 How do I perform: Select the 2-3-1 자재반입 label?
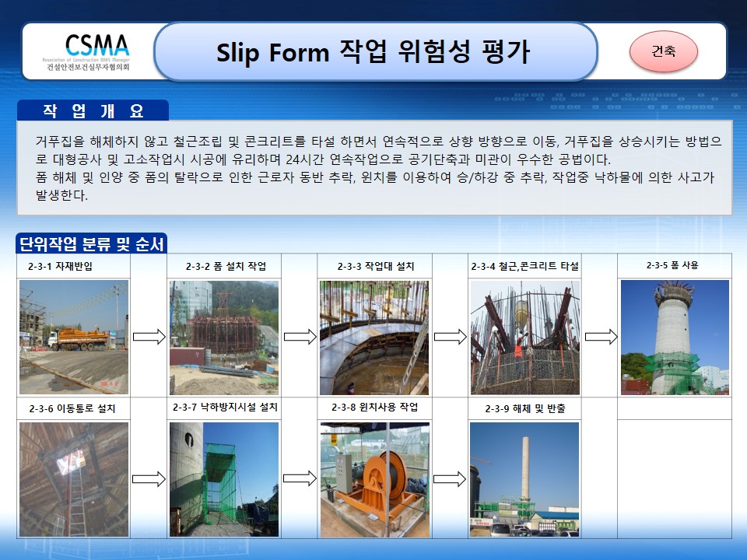pyautogui.click(x=60, y=266)
